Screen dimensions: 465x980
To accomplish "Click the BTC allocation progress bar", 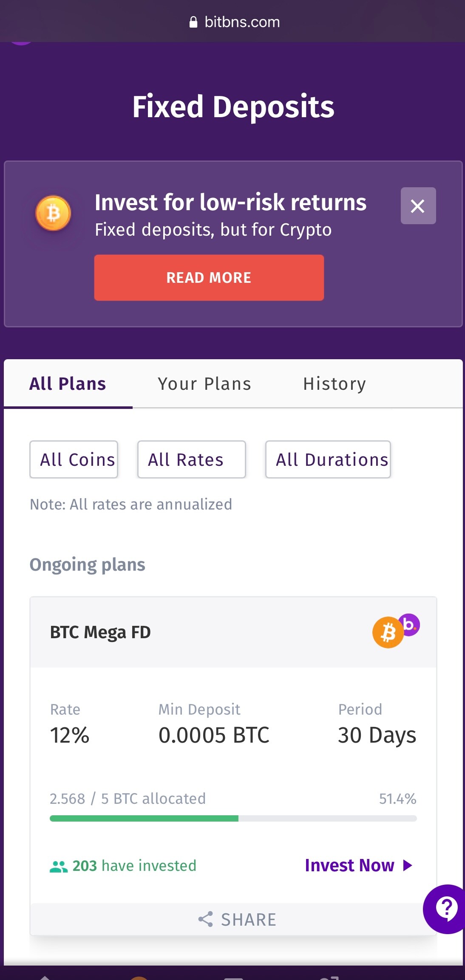I will pyautogui.click(x=233, y=818).
